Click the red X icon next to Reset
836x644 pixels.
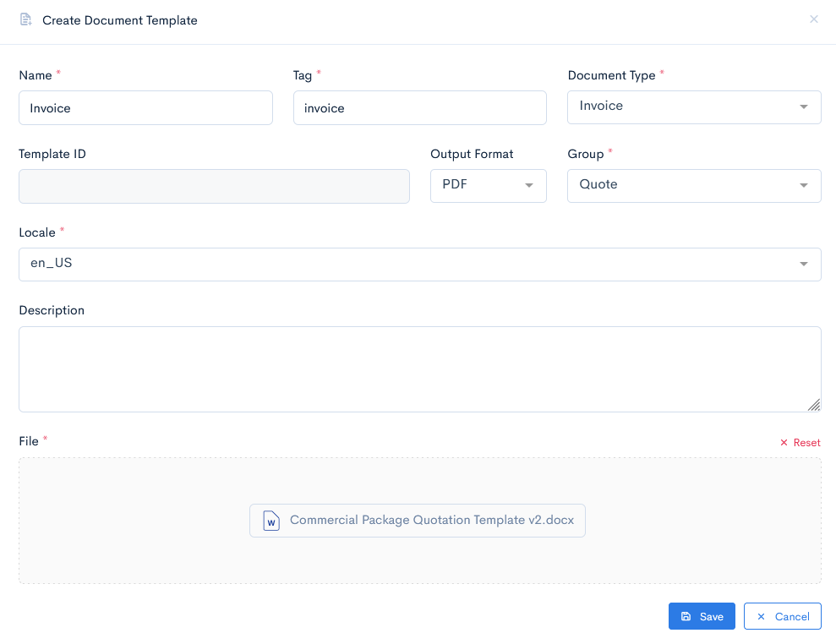[x=783, y=442]
